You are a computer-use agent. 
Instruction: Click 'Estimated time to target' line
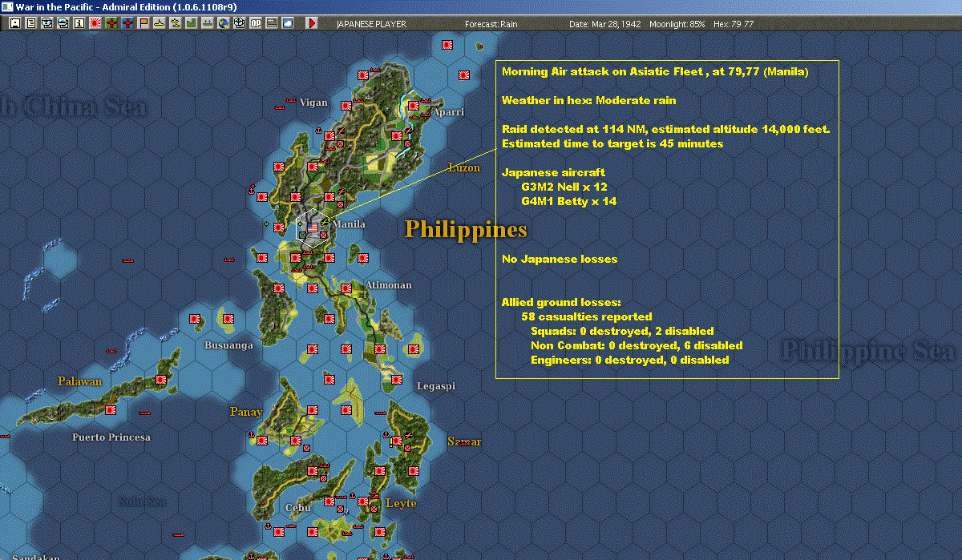tap(612, 144)
